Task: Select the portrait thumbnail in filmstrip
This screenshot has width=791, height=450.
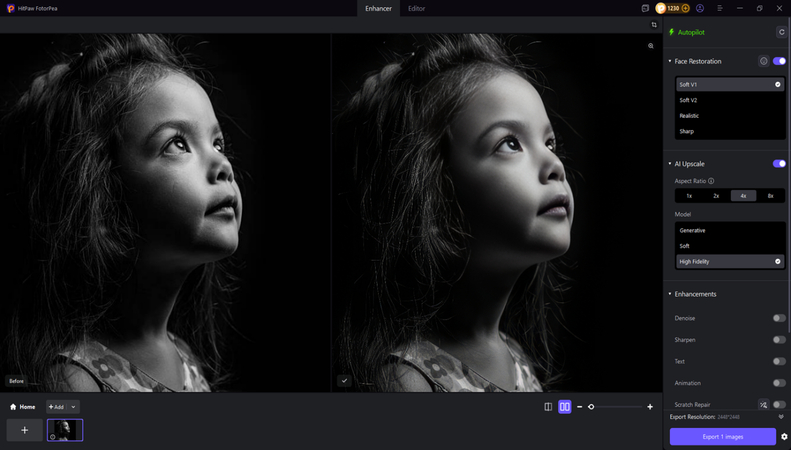Action: pos(65,430)
